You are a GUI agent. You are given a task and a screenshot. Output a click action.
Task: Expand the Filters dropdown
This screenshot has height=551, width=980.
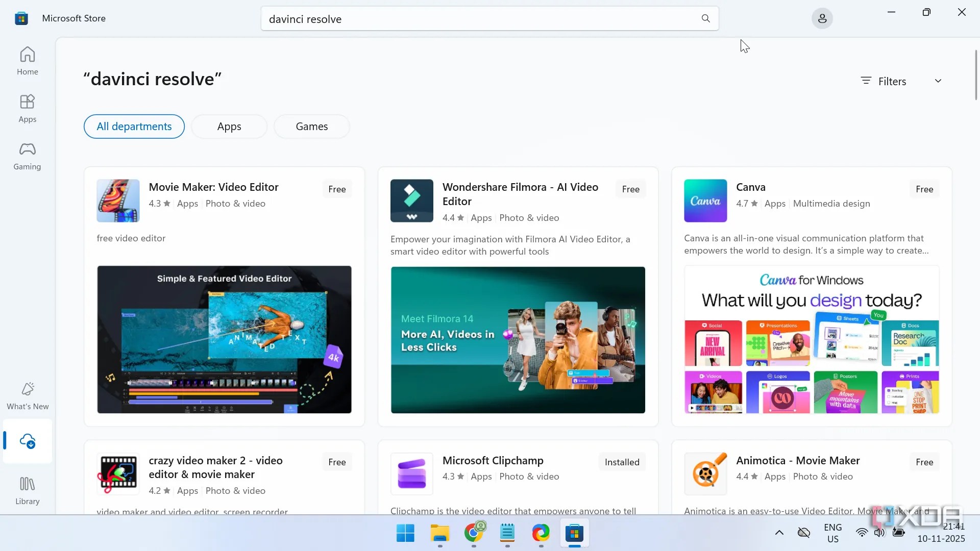coord(901,81)
